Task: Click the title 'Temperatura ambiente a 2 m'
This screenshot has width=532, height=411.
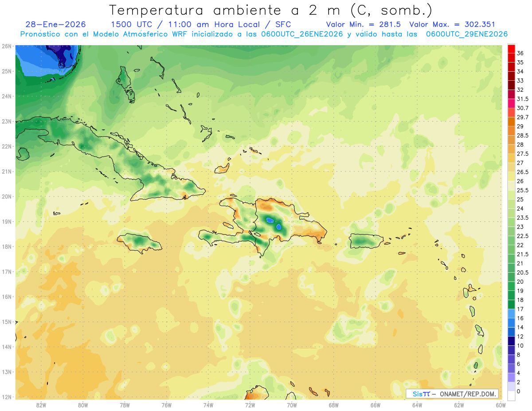Action: click(x=227, y=10)
